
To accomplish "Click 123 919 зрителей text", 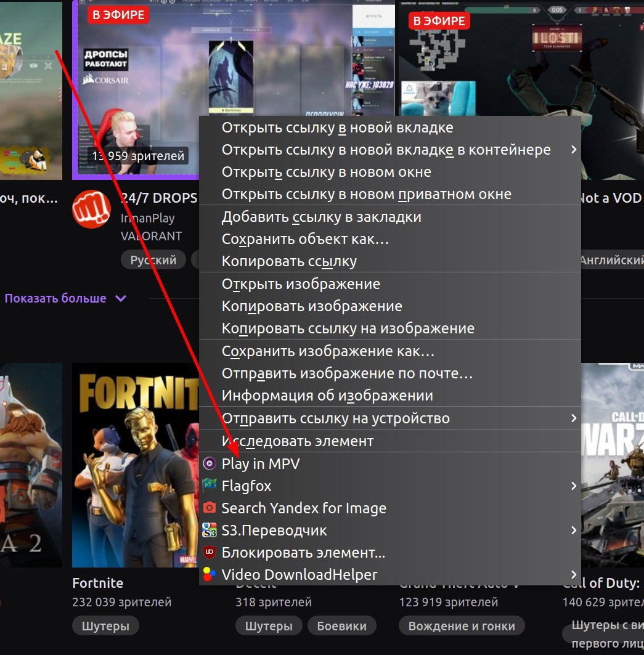I will [449, 602].
